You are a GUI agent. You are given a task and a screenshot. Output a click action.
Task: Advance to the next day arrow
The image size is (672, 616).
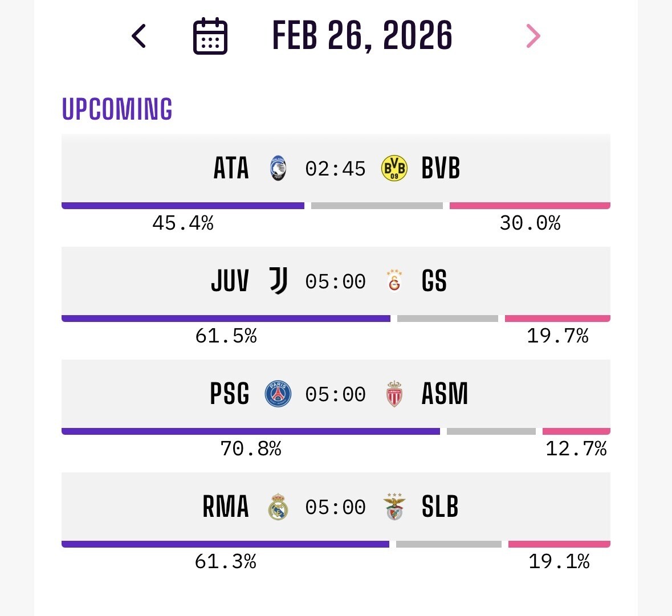tap(532, 36)
